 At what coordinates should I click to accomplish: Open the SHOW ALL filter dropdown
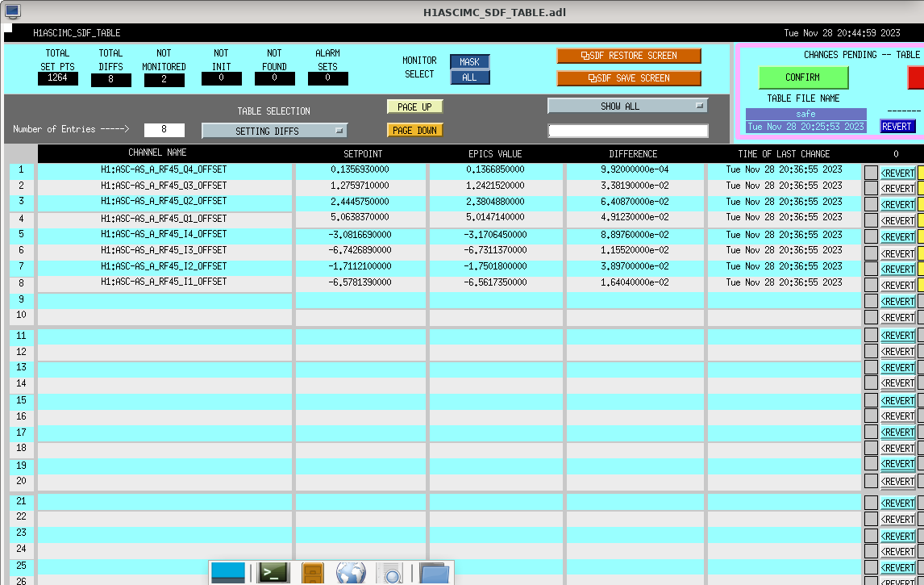point(627,107)
